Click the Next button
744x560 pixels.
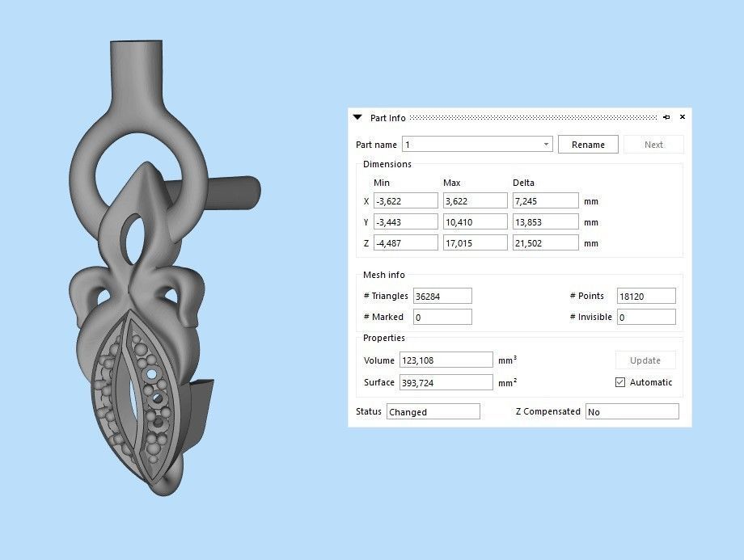point(653,144)
